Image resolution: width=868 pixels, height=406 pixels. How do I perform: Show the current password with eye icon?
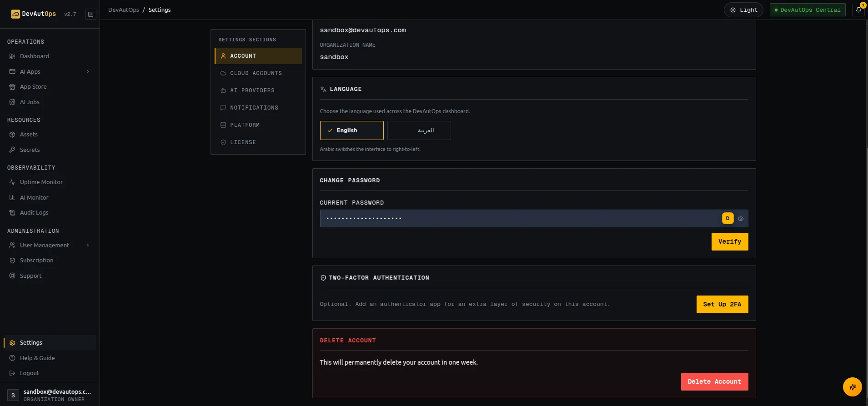(x=741, y=219)
